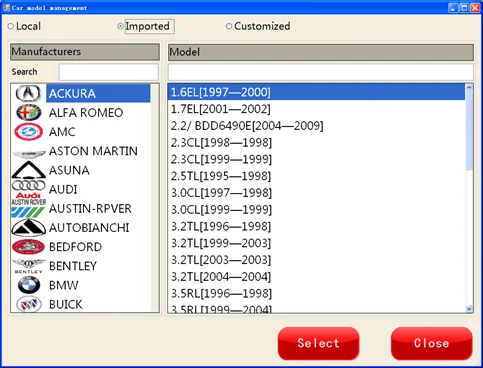Select model 3.2TL[2003—2003]

(x=316, y=260)
